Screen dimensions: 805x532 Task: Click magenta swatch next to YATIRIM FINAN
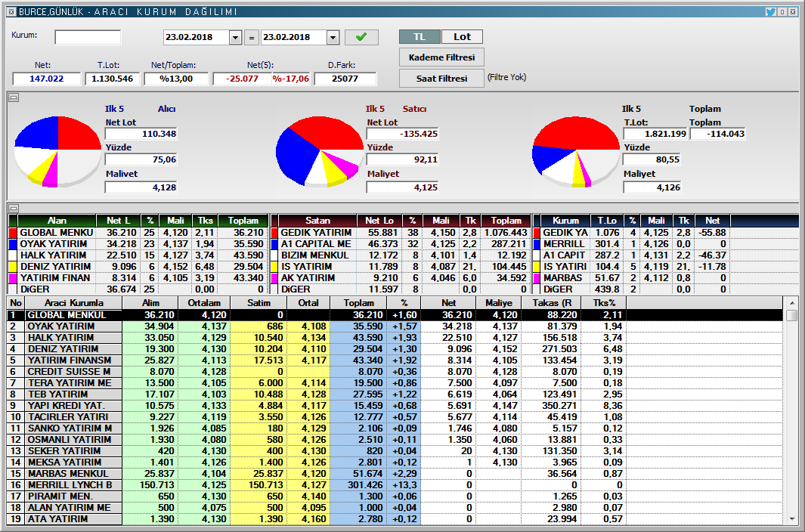click(13, 278)
